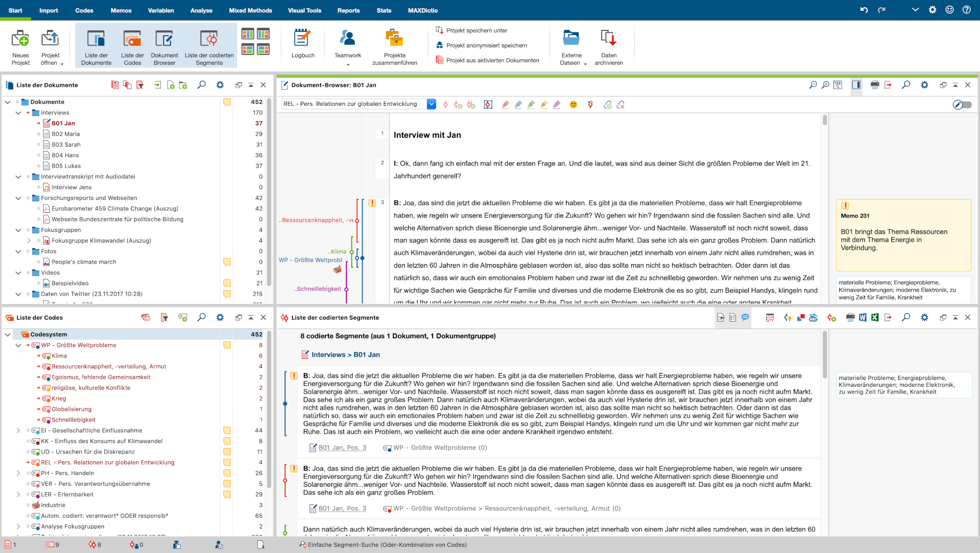The width and height of the screenshot is (980, 553).
Task: Click undo arrow in top bar
Action: (x=864, y=10)
